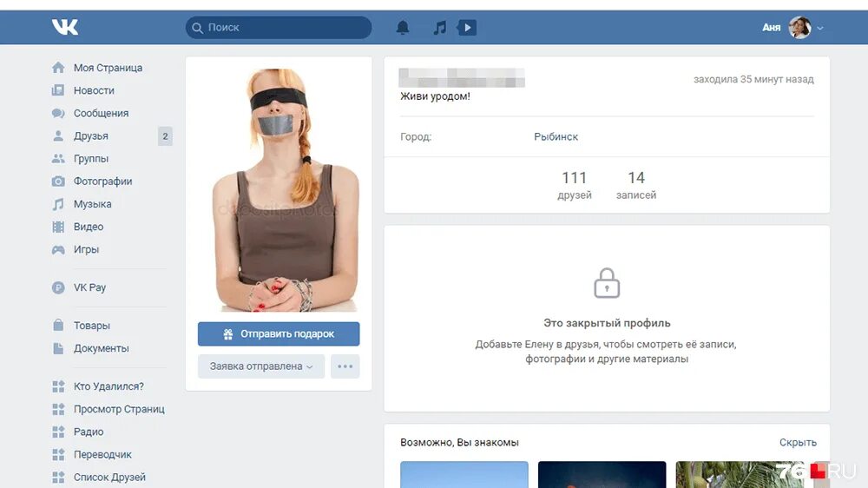
Task: Click the group icon beside Группы
Action: 58,158
